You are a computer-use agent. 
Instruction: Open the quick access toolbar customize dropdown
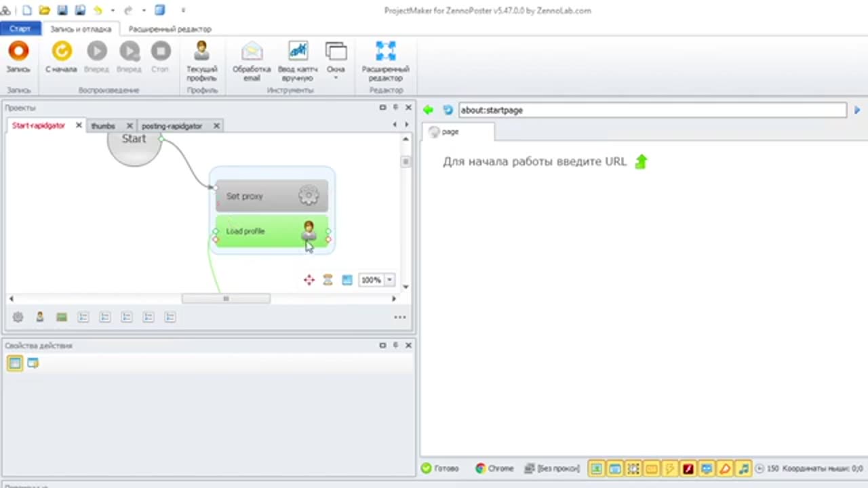point(183,10)
